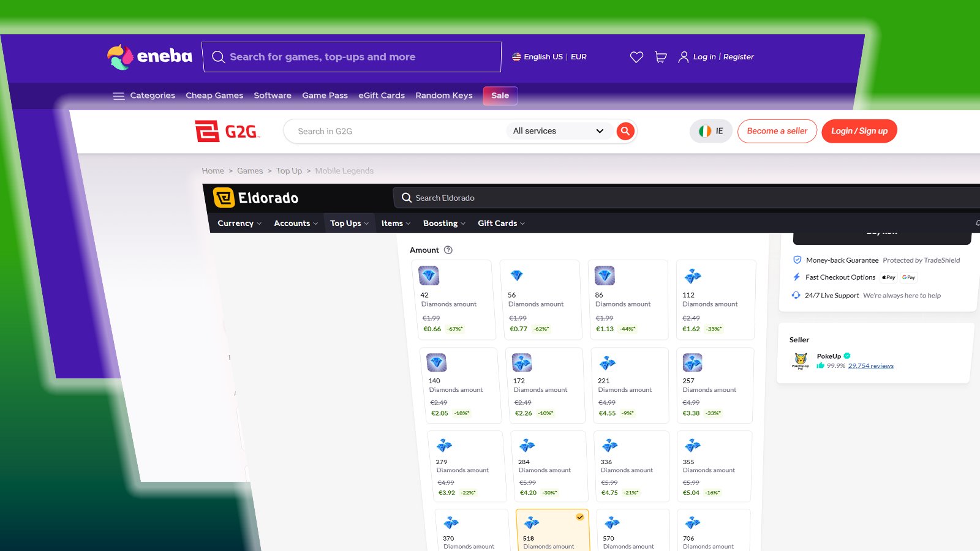Click the Eneba search field
Image resolution: width=980 pixels, height=551 pixels.
point(352,57)
